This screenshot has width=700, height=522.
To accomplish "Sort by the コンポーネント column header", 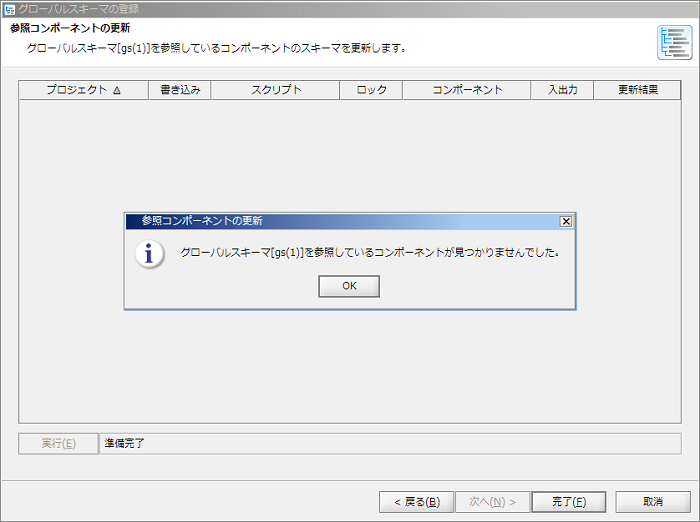I will click(x=466, y=90).
